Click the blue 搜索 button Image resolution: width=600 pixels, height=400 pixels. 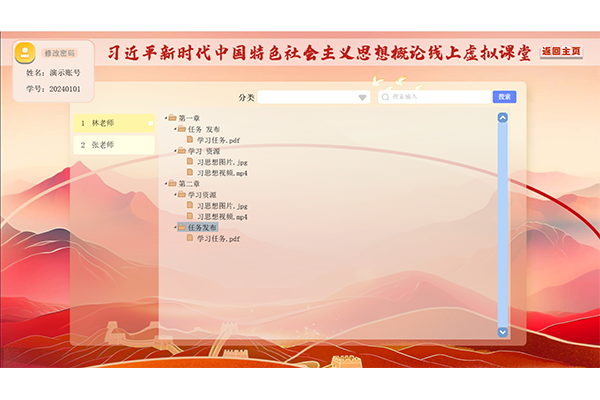(504, 97)
